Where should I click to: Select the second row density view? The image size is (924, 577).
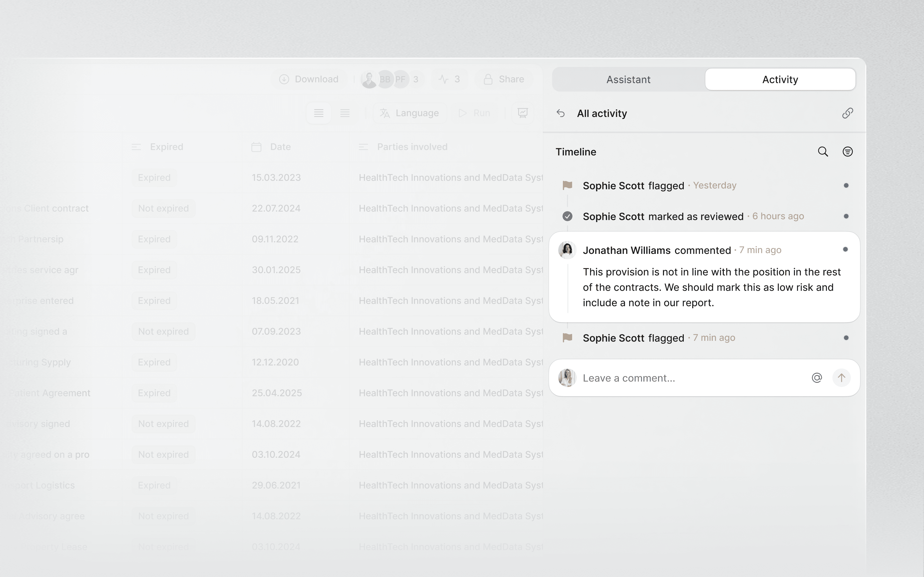[x=345, y=113]
